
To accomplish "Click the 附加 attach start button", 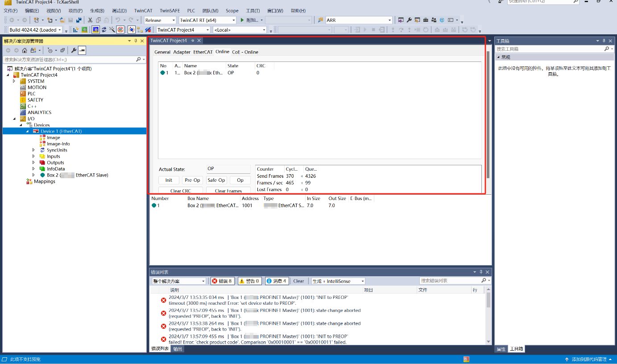I will [249, 20].
